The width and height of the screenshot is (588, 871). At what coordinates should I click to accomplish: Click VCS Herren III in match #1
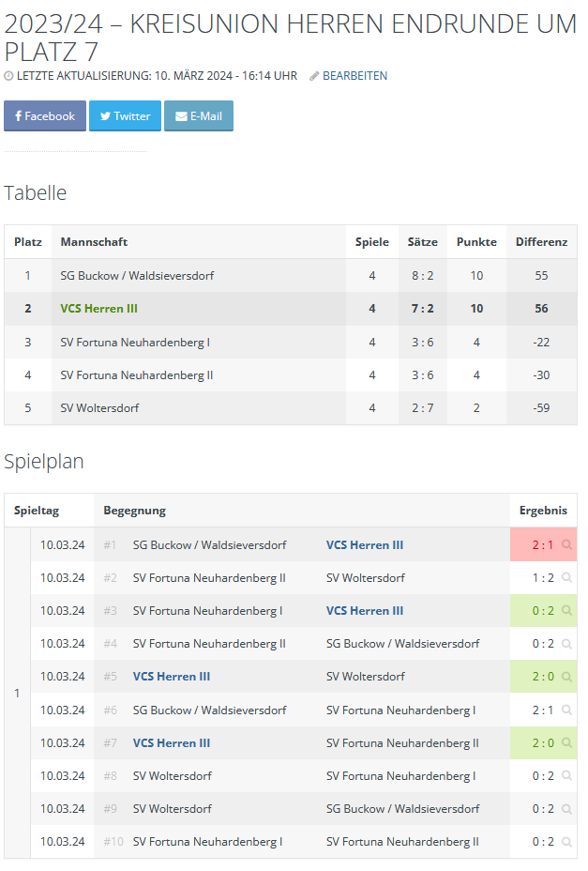(365, 545)
